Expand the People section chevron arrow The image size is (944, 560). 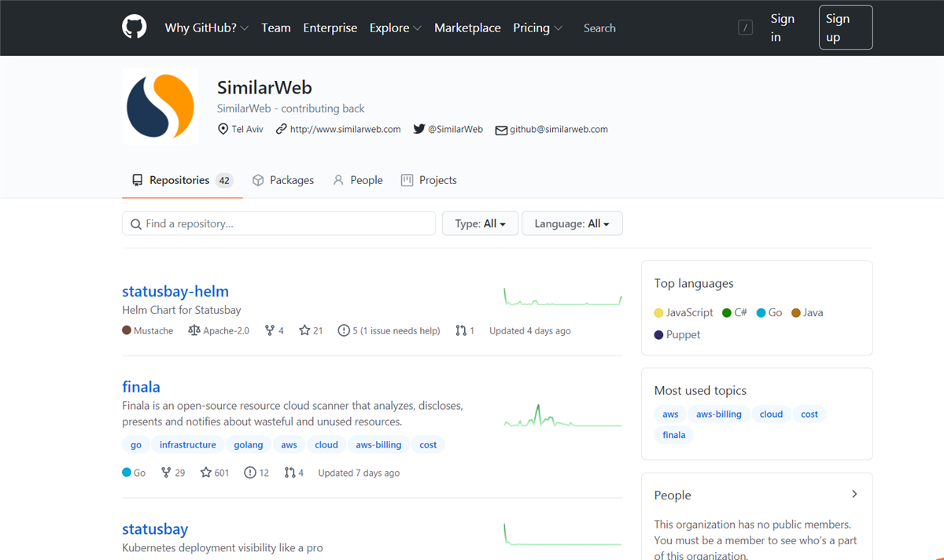point(854,495)
